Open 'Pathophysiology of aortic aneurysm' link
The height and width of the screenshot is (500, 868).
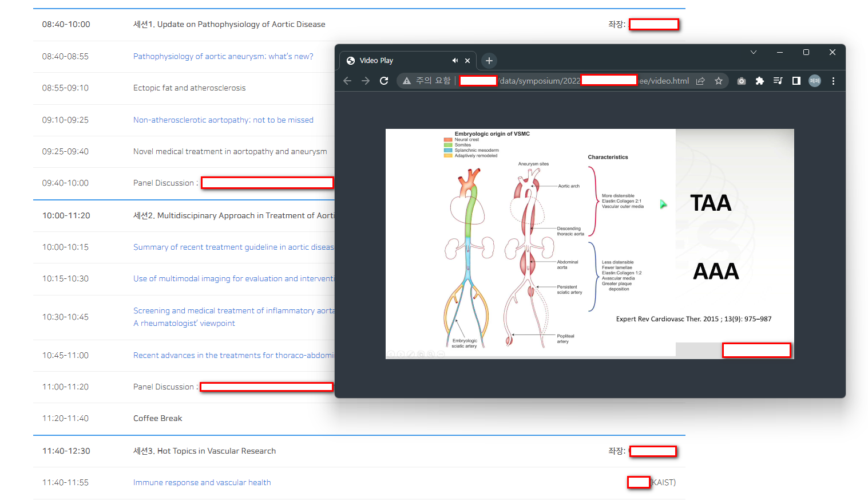pos(223,56)
